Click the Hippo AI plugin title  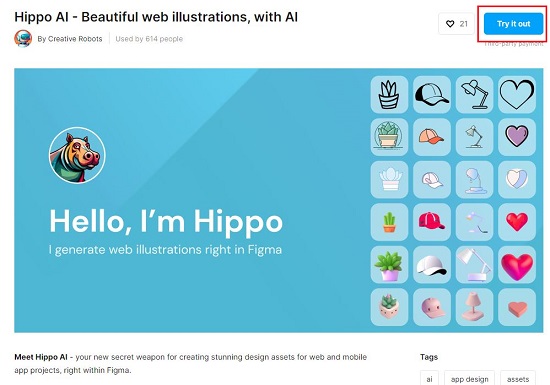[x=156, y=17]
